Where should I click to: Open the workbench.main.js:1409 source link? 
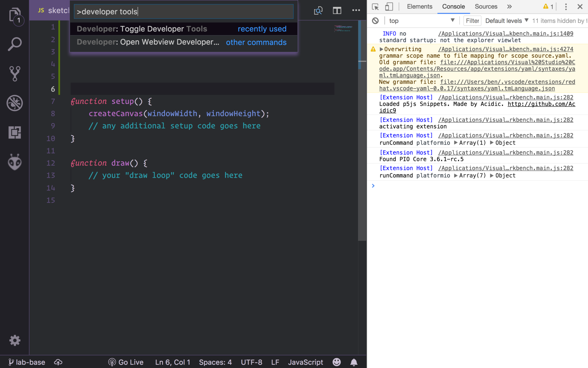tap(506, 34)
